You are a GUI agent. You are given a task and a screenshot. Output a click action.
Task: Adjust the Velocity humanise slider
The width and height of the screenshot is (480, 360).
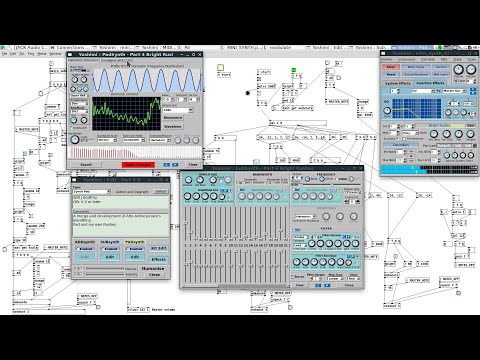pyautogui.click(x=105, y=274)
